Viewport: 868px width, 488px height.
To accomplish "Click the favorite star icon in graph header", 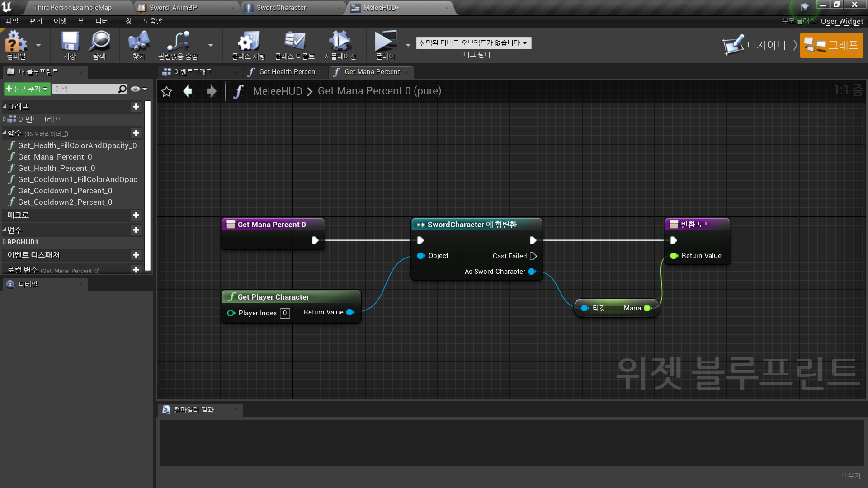I will point(166,91).
